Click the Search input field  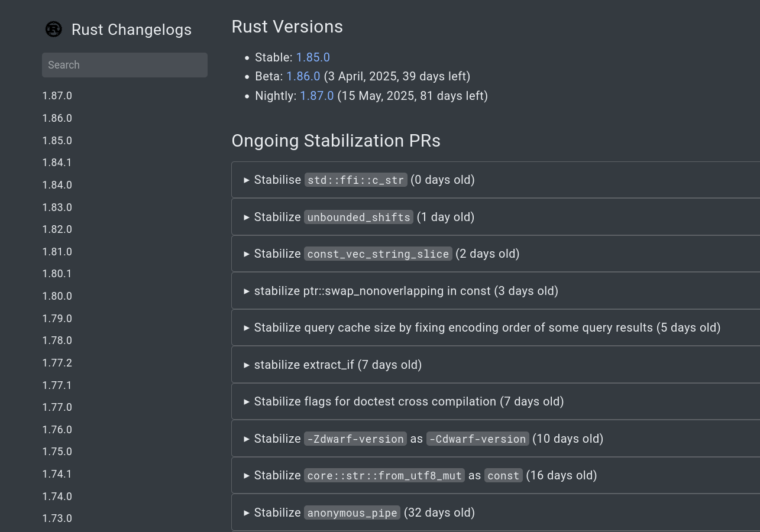[124, 65]
